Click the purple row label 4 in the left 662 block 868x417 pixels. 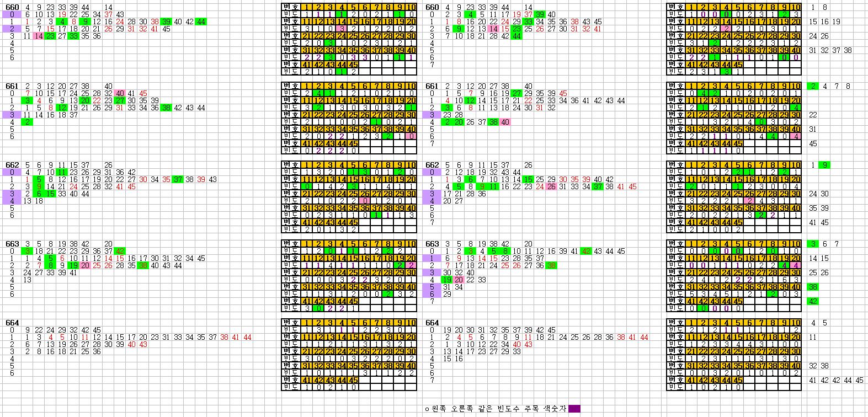pyautogui.click(x=12, y=201)
